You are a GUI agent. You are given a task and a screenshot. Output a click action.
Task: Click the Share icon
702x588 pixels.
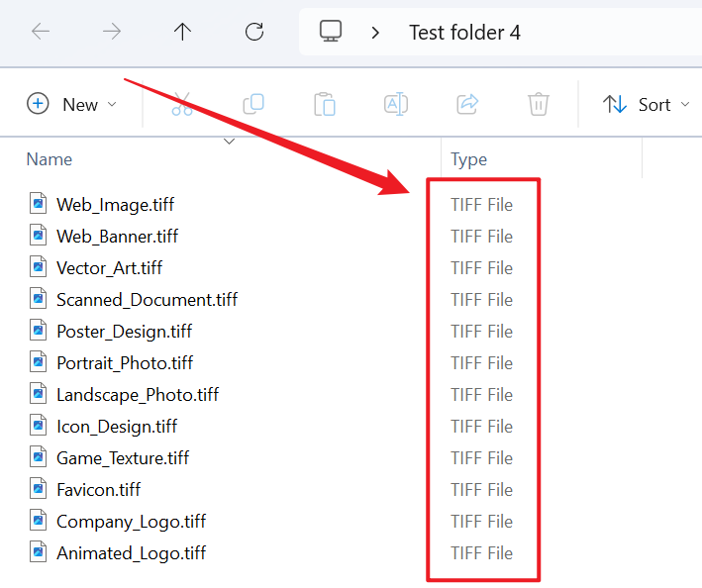467,104
